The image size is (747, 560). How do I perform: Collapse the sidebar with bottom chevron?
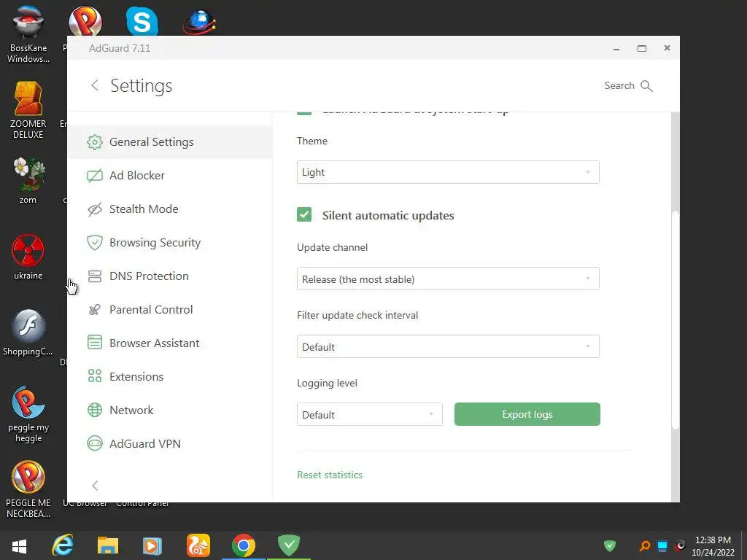click(x=95, y=485)
